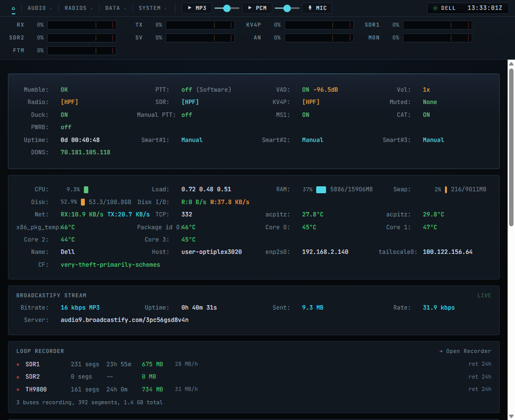This screenshot has height=420, width=515.
Task: Click the KV4P level meter
Action: [319, 25]
